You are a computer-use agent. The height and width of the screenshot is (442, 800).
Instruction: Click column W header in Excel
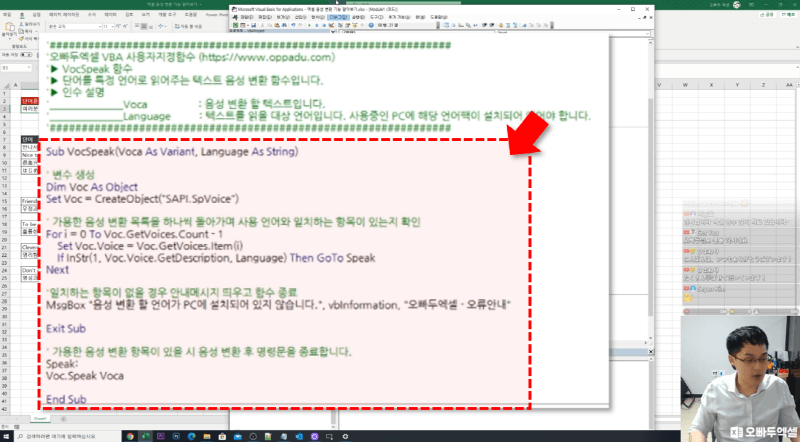685,85
